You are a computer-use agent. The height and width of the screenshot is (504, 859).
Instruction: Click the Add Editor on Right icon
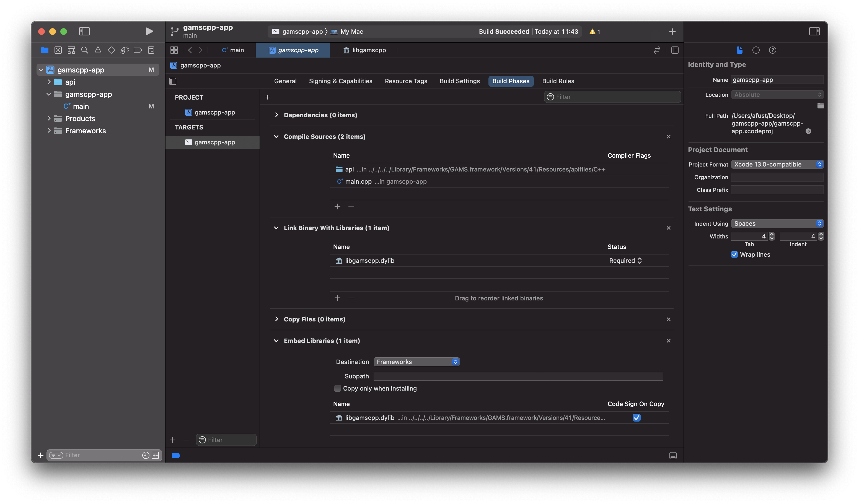click(675, 50)
